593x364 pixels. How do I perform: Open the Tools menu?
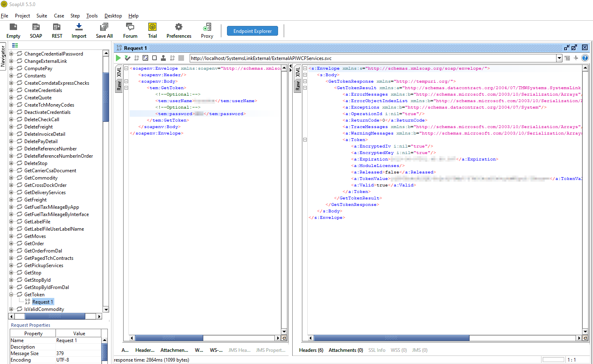point(92,16)
